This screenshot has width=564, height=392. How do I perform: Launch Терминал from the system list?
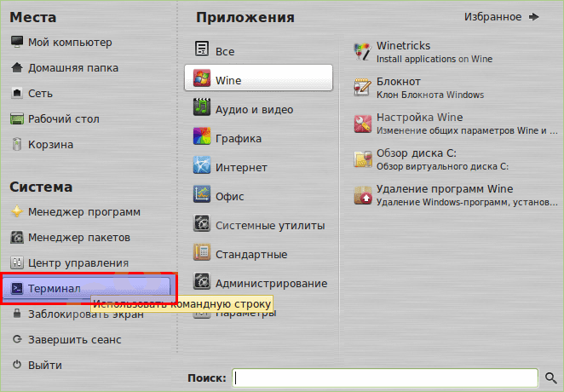pyautogui.click(x=86, y=288)
